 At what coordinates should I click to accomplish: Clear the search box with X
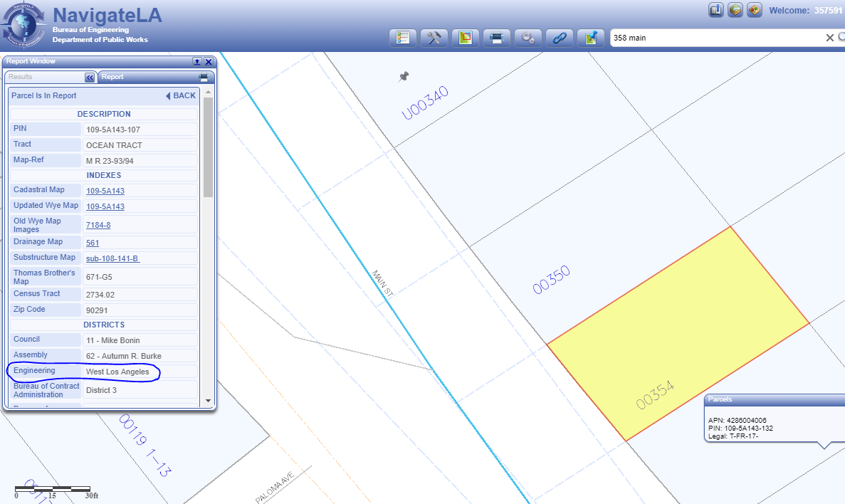pyautogui.click(x=830, y=38)
